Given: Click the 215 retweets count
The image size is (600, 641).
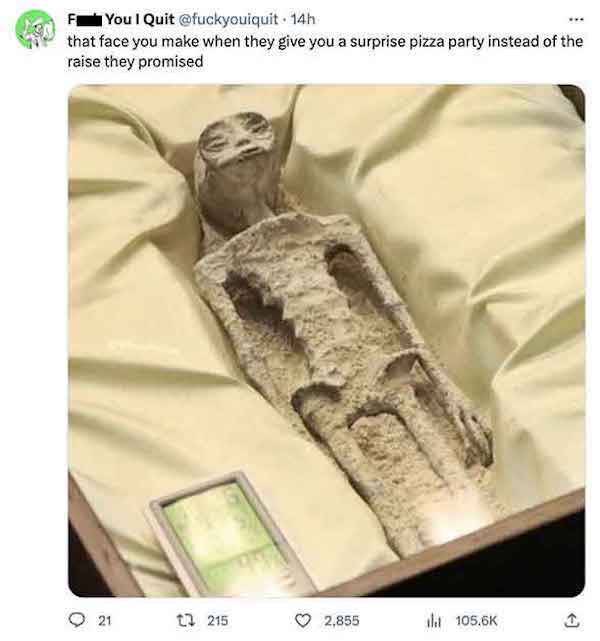Looking at the screenshot, I should [x=217, y=621].
